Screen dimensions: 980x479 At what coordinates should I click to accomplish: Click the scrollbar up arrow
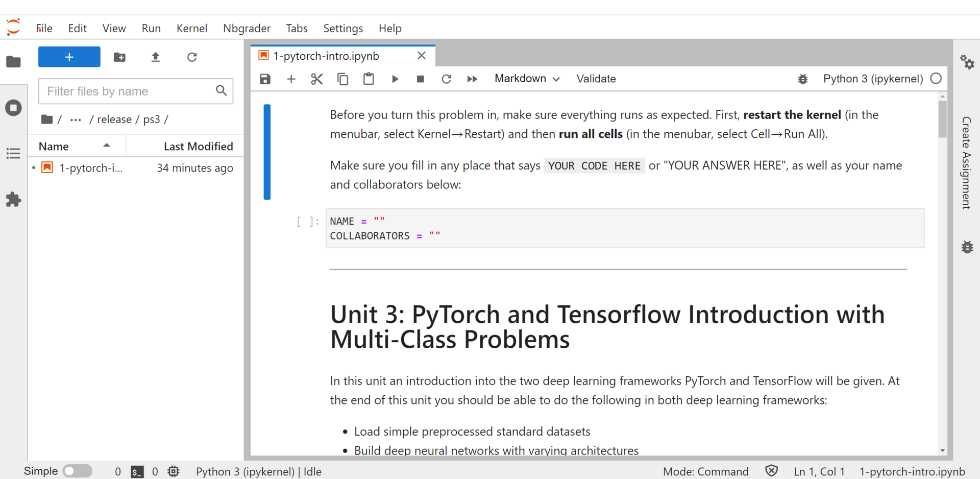943,96
